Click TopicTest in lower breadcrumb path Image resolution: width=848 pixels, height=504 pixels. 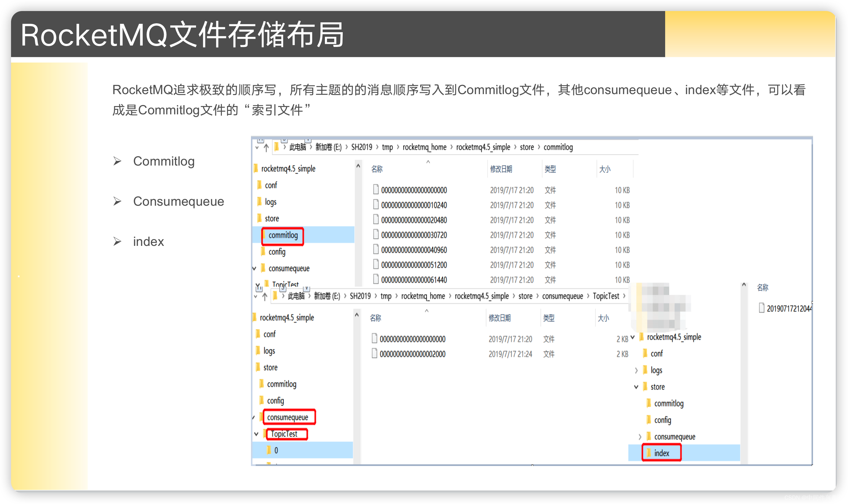(x=606, y=296)
